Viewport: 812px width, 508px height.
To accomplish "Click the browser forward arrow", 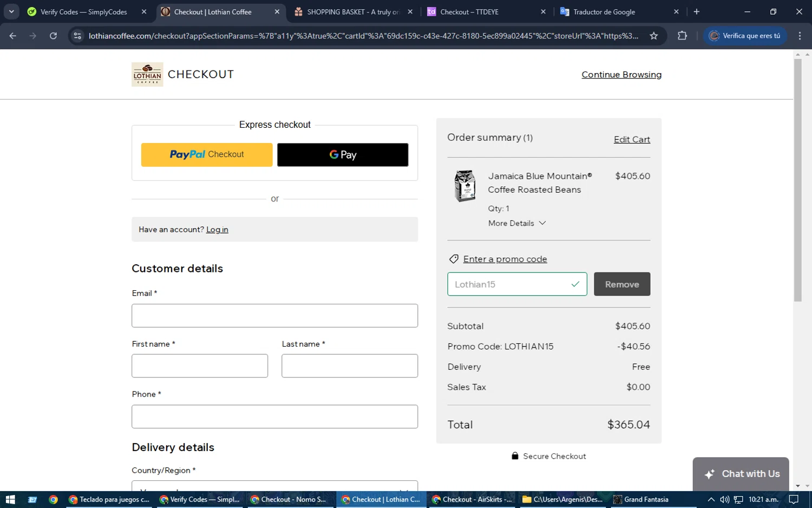I will [x=33, y=36].
